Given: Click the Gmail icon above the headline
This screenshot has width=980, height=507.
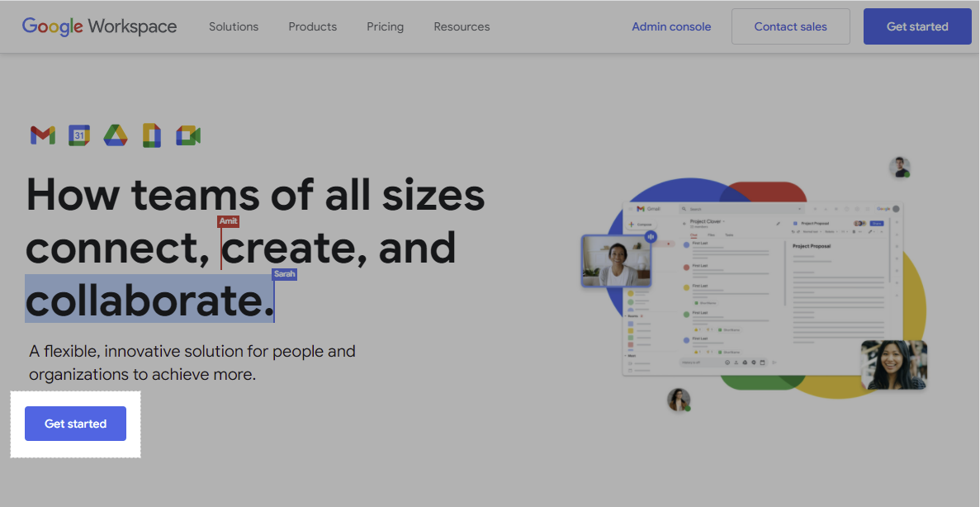Looking at the screenshot, I should click(43, 135).
